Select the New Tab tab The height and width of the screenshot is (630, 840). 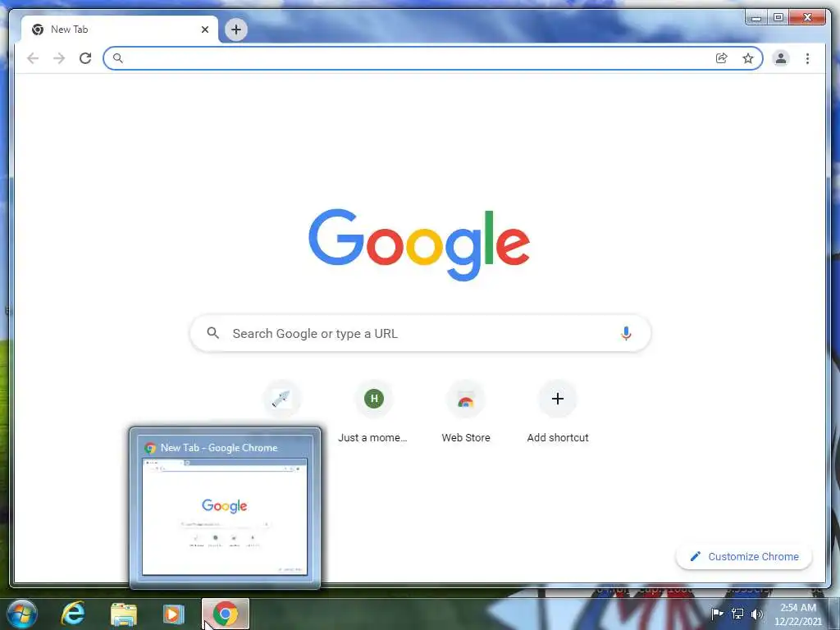[x=120, y=30]
